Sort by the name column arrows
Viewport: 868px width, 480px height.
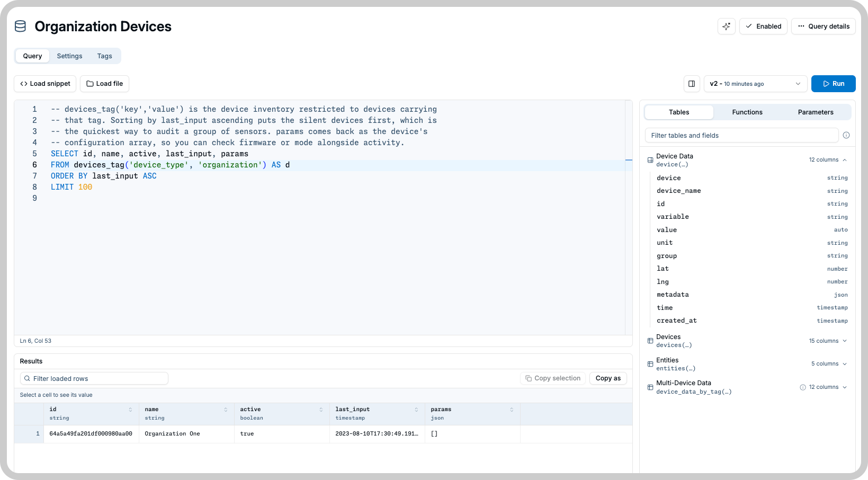click(x=226, y=410)
